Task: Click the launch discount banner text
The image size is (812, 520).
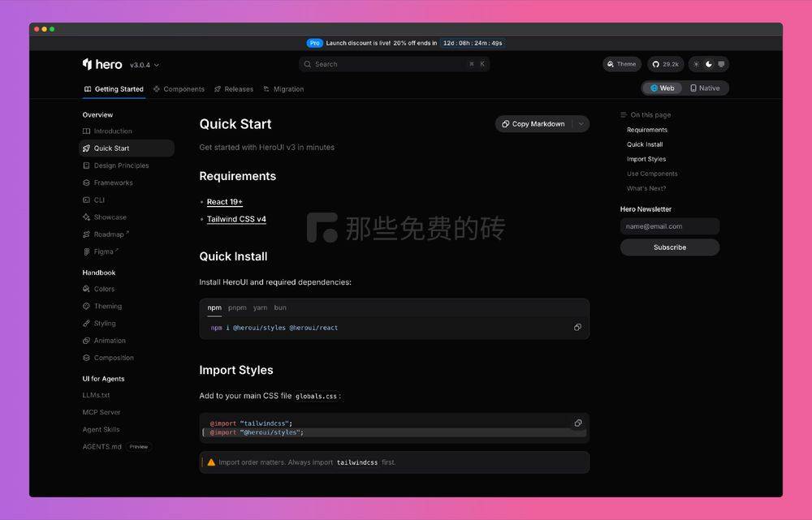Action: (x=381, y=43)
